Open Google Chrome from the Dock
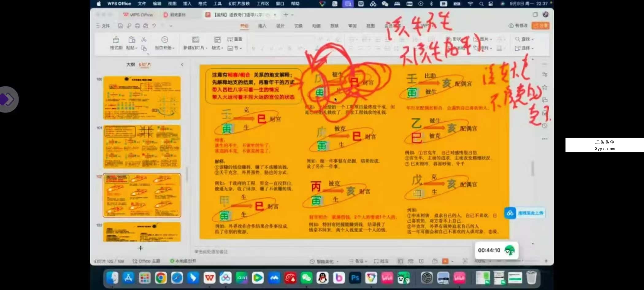 click(x=161, y=278)
